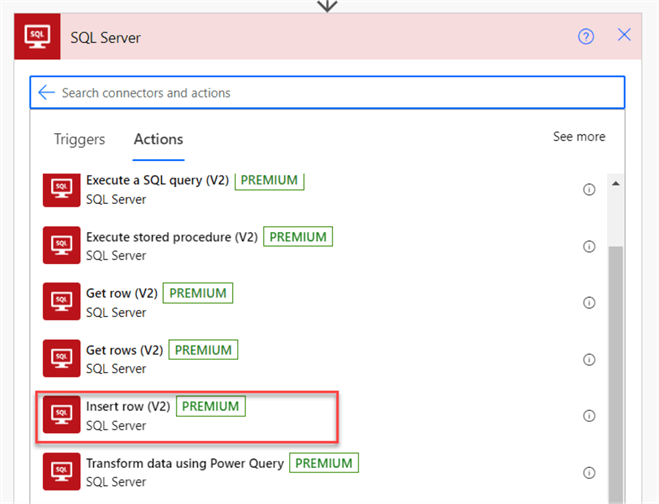Click the See more link
This screenshot has width=659, height=504.
coord(579,137)
